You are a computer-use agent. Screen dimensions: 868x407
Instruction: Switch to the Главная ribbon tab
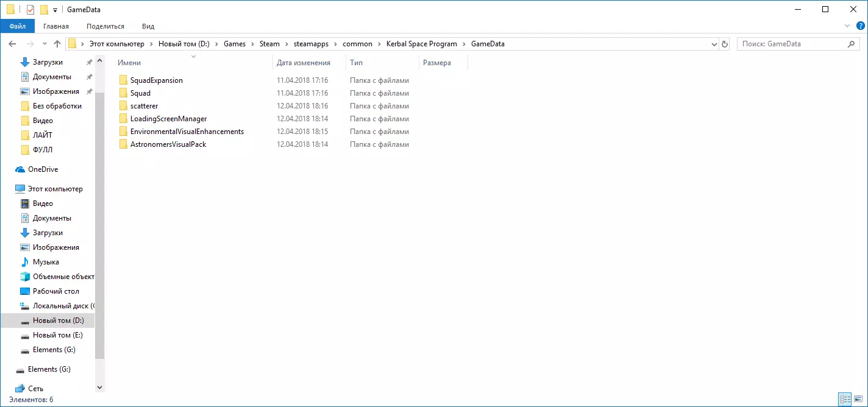point(56,26)
